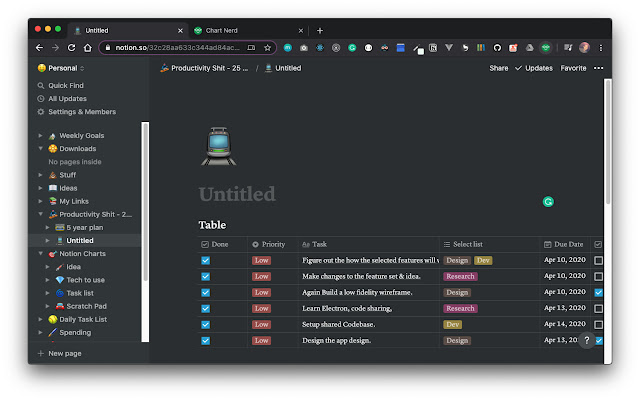The image size is (640, 400).
Task: Mark page as Favorite
Action: [x=573, y=68]
